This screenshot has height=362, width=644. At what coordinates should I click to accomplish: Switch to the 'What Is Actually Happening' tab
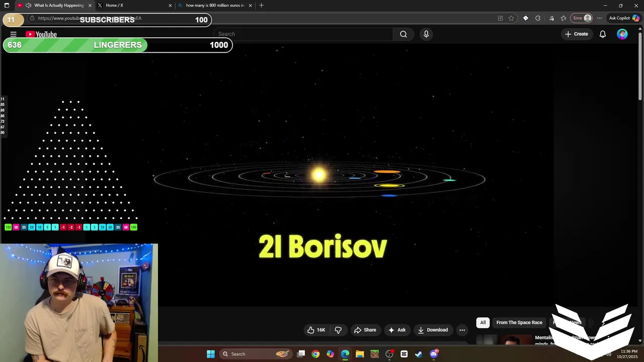point(55,6)
